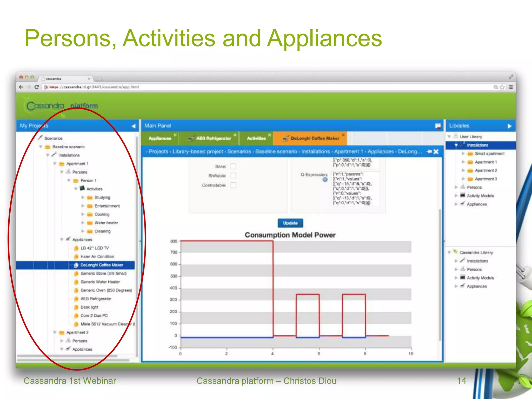Expand Persons node under Apartment 2
This screenshot has height=399, width=532.
tap(62, 341)
